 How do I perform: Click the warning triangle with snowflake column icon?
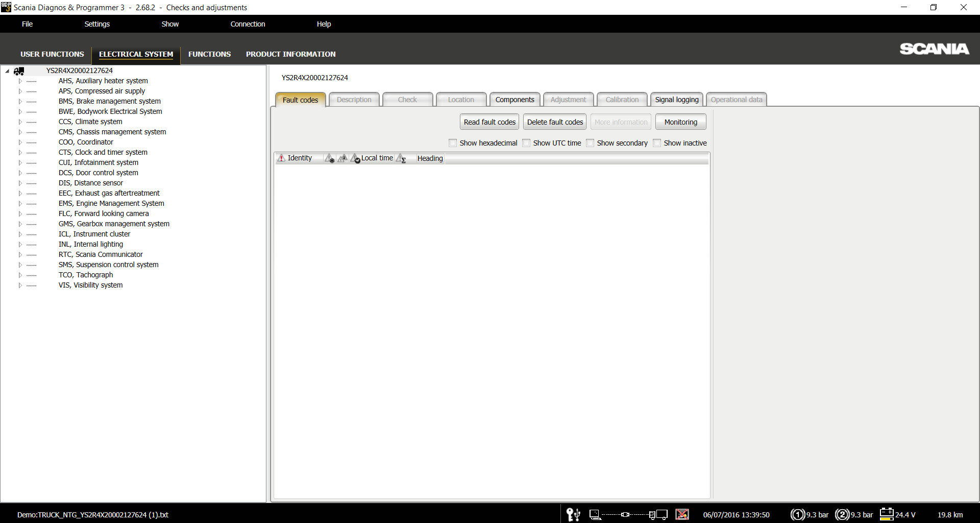(x=330, y=158)
